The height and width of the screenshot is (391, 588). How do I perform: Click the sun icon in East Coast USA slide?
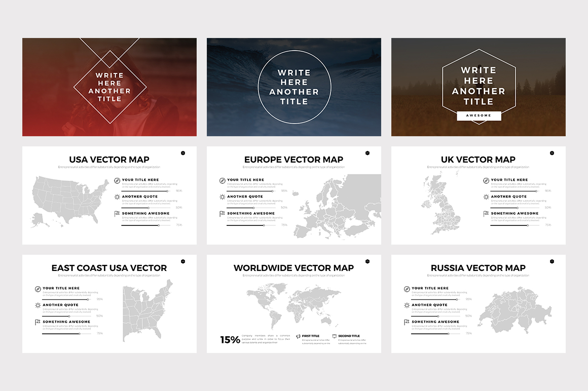pos(38,305)
